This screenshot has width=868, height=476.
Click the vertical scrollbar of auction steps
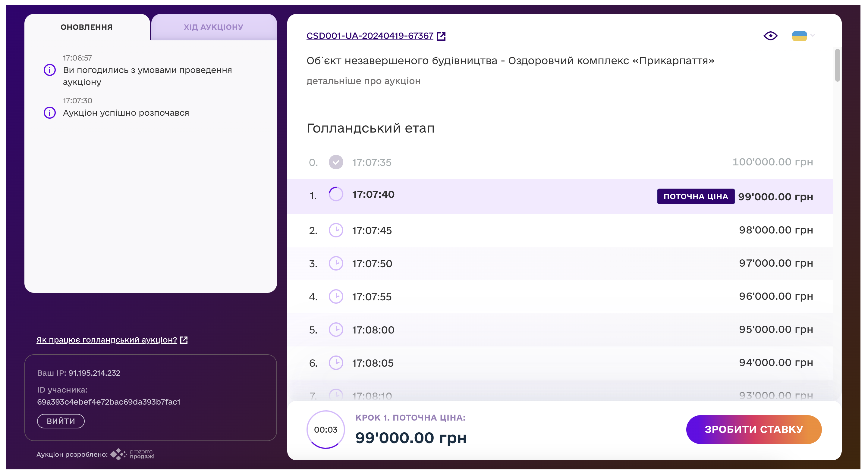tap(837, 65)
